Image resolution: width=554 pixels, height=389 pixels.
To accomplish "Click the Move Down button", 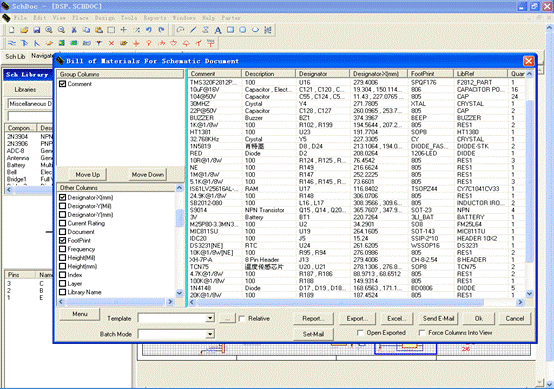I will pos(148,175).
